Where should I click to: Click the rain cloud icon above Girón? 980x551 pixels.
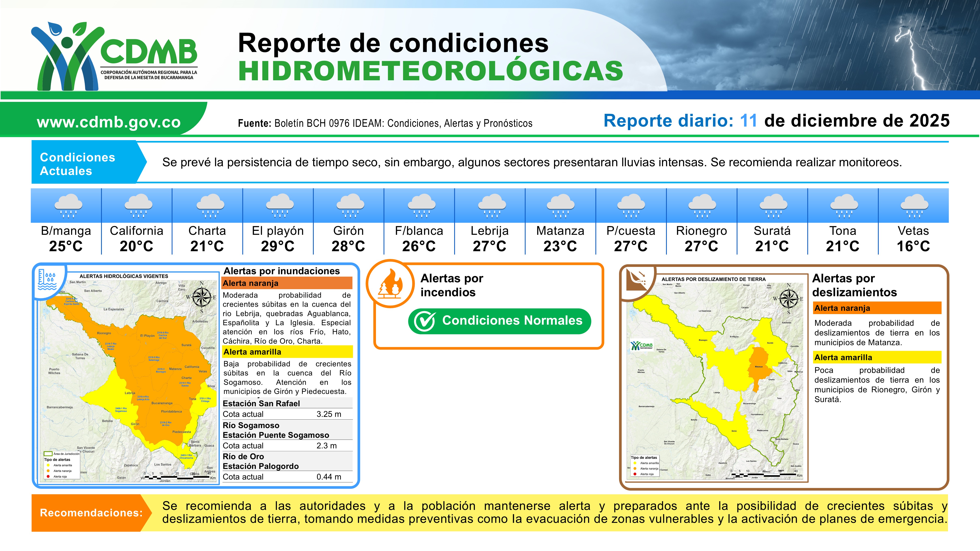tap(350, 205)
